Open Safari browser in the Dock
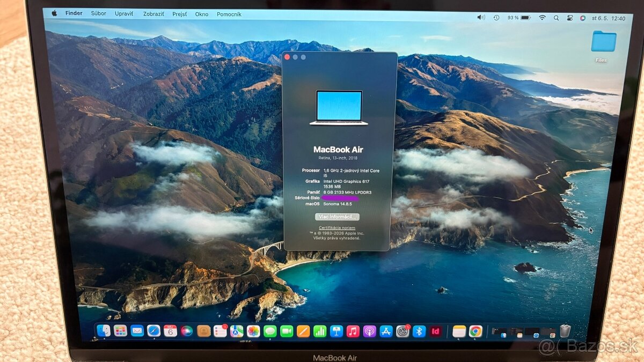 point(153,331)
